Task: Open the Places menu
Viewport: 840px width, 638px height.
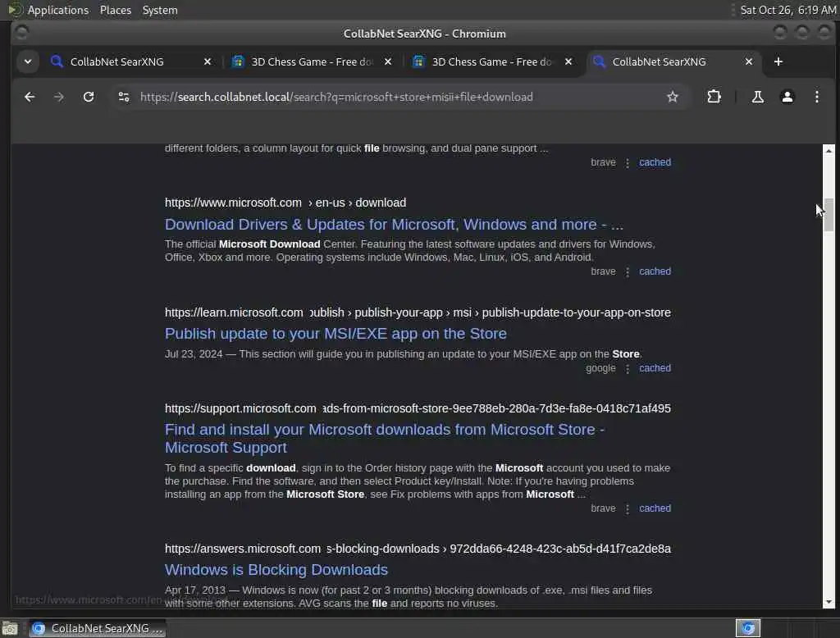Action: tap(115, 10)
